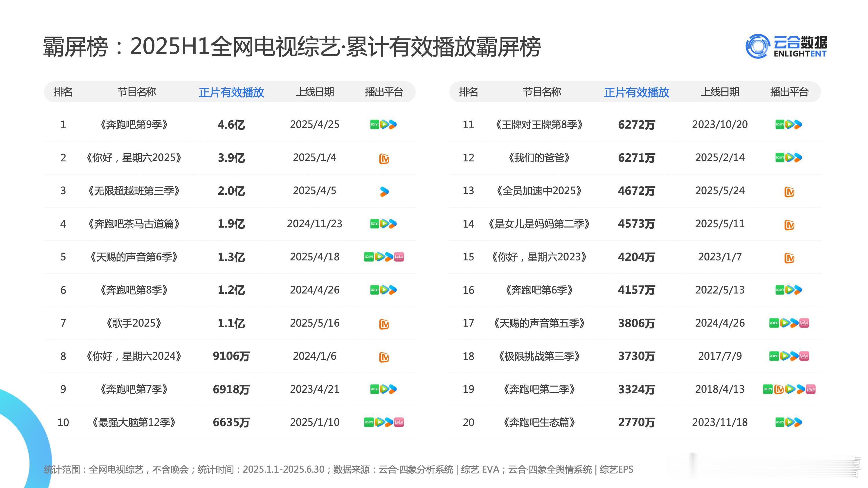Click iQIYI icon in 奔跑吧茶马古道篇 row
The image size is (868, 488).
tap(374, 224)
